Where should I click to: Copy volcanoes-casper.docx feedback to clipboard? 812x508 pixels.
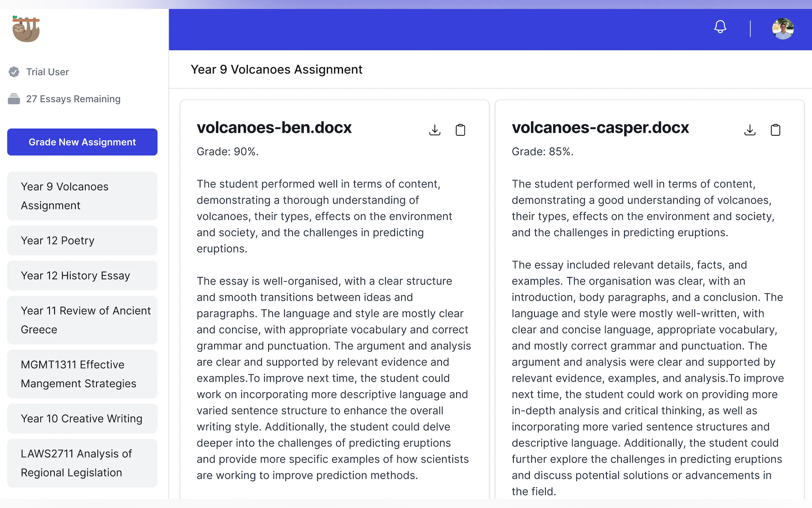(x=775, y=130)
